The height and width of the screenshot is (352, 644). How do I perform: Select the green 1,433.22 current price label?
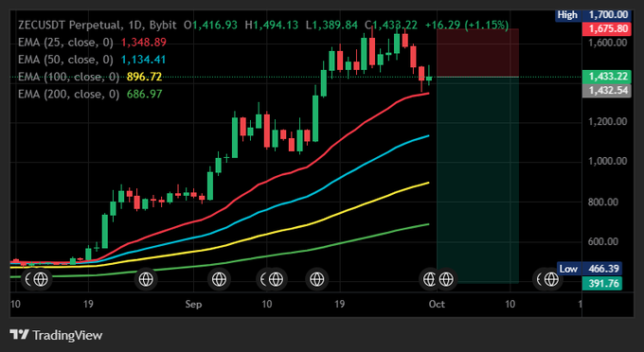click(606, 77)
